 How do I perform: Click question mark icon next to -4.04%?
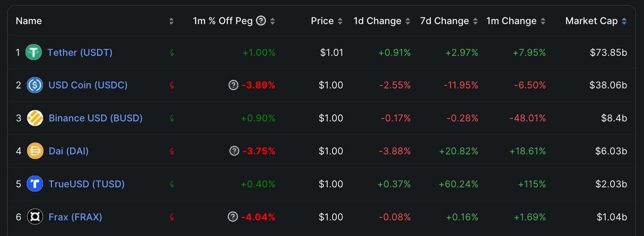(x=233, y=217)
